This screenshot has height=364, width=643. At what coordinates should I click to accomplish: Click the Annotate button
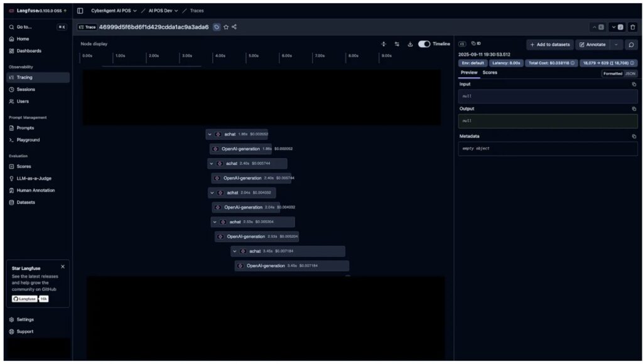pos(592,45)
